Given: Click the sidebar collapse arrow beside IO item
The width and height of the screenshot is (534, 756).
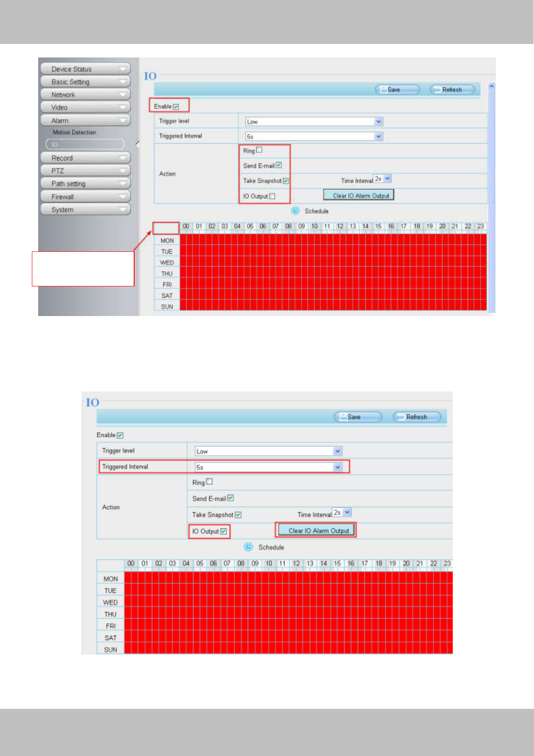Looking at the screenshot, I should tap(137, 144).
